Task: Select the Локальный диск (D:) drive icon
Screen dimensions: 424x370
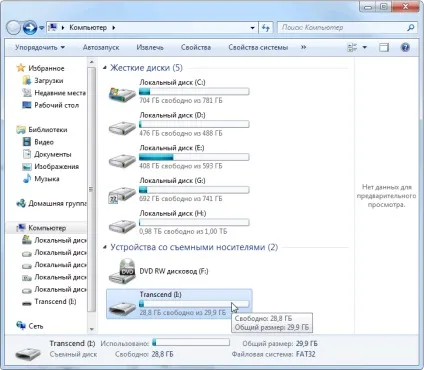Action: click(x=122, y=127)
